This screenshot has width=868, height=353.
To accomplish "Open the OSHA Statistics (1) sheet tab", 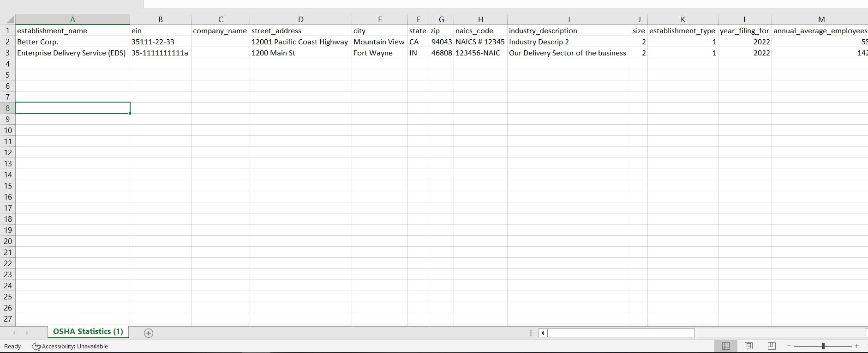I will [x=88, y=332].
